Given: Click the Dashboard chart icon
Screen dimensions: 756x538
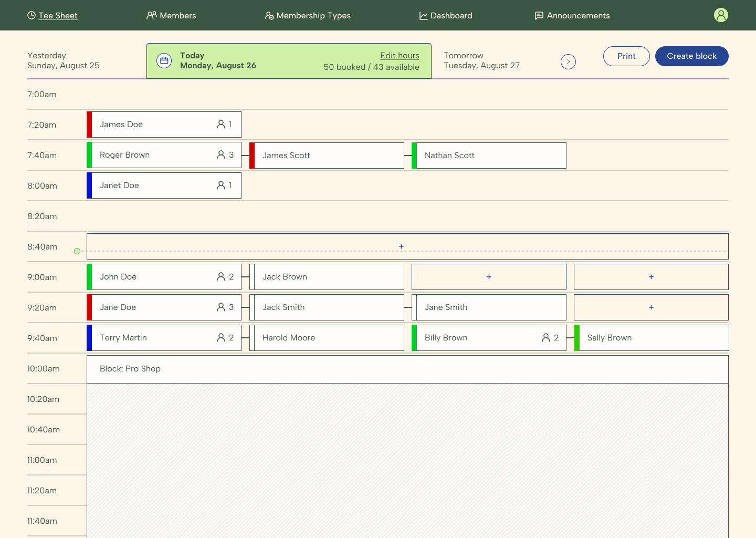Looking at the screenshot, I should [423, 16].
